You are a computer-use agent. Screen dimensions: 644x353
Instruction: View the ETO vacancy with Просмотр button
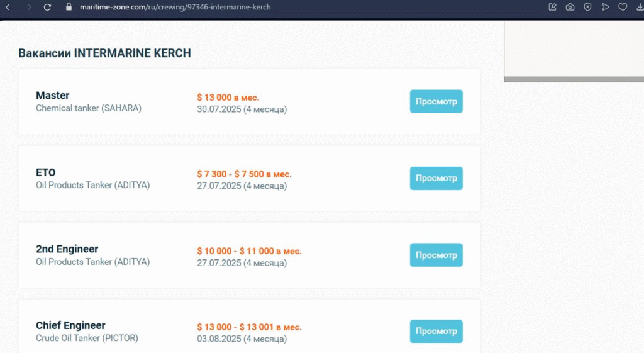436,178
